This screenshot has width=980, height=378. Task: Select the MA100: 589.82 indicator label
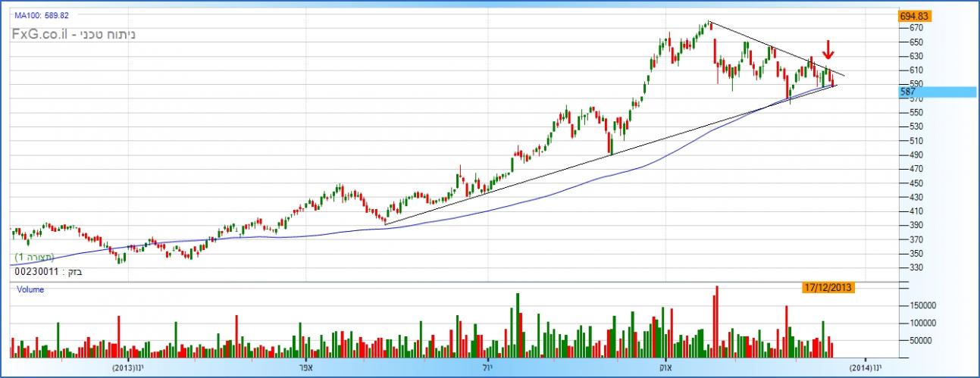[x=42, y=15]
